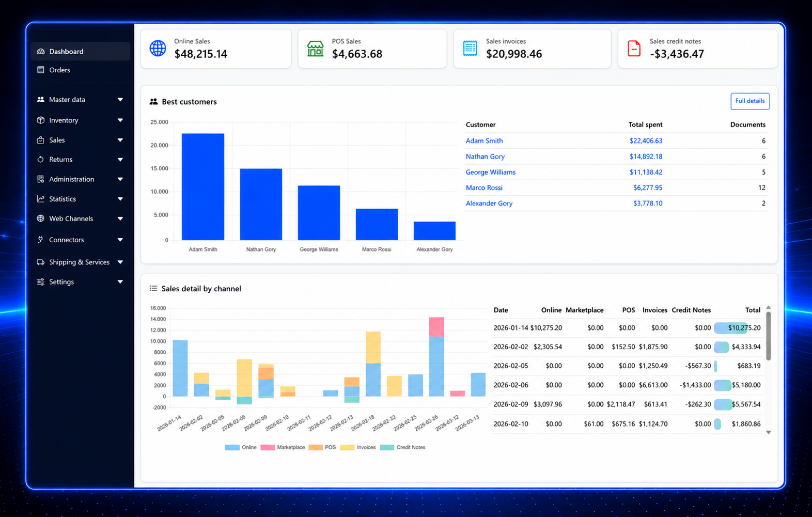Click the Shipping & Services truck icon
The height and width of the screenshot is (517, 812).
41,262
